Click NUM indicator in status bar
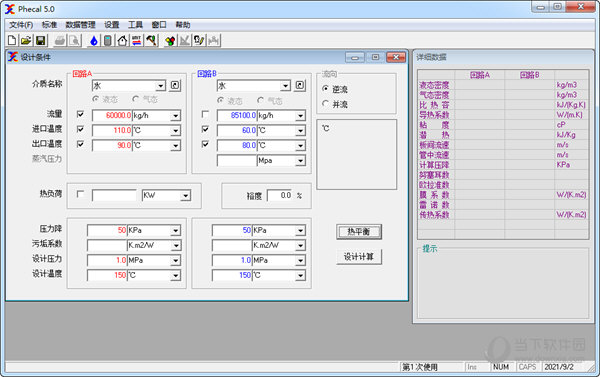The width and height of the screenshot is (600, 377). coord(501,367)
